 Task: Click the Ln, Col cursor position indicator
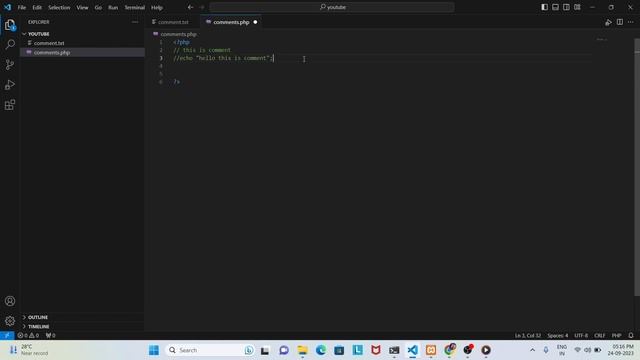(x=528, y=336)
